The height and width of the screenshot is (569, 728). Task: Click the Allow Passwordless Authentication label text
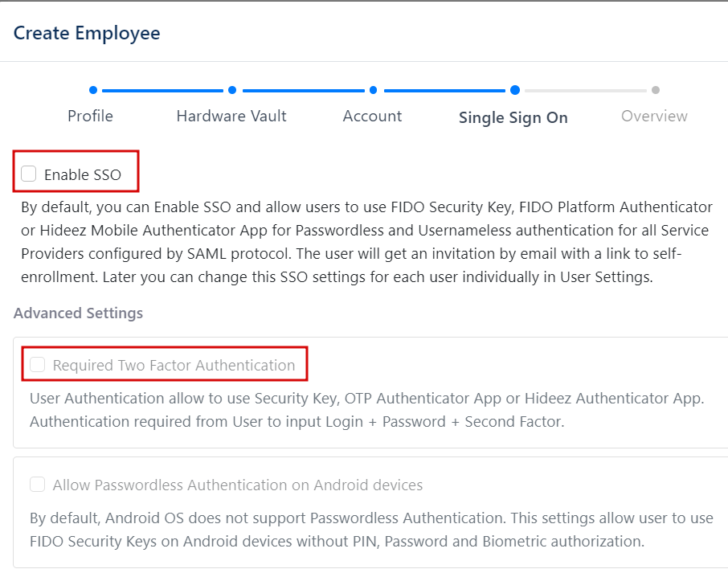coord(237,484)
